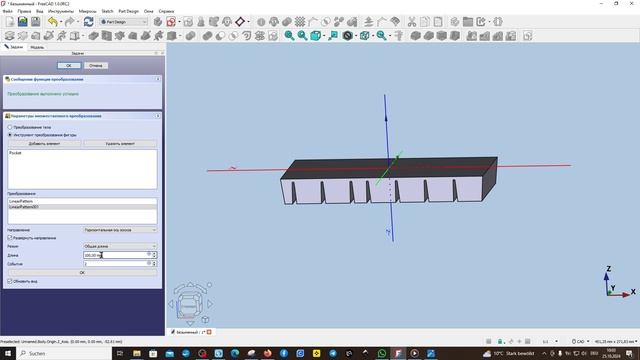Click the Save floppy disk icon
The image size is (640, 360).
click(x=36, y=22)
